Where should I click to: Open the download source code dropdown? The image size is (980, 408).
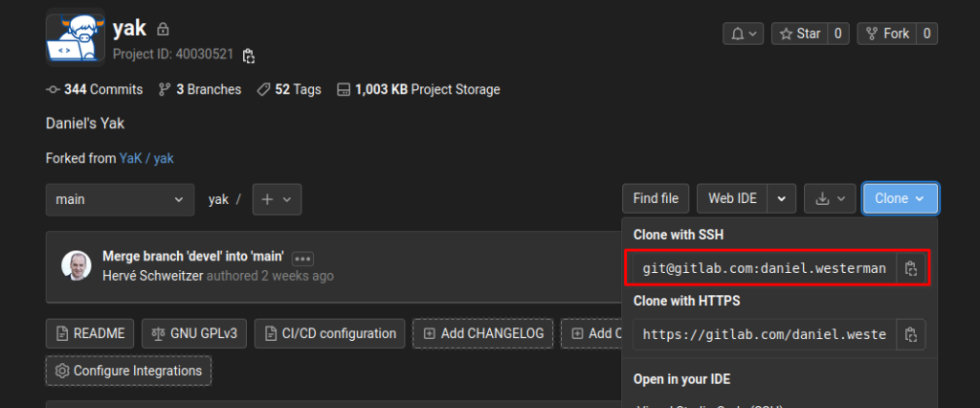[x=831, y=198]
